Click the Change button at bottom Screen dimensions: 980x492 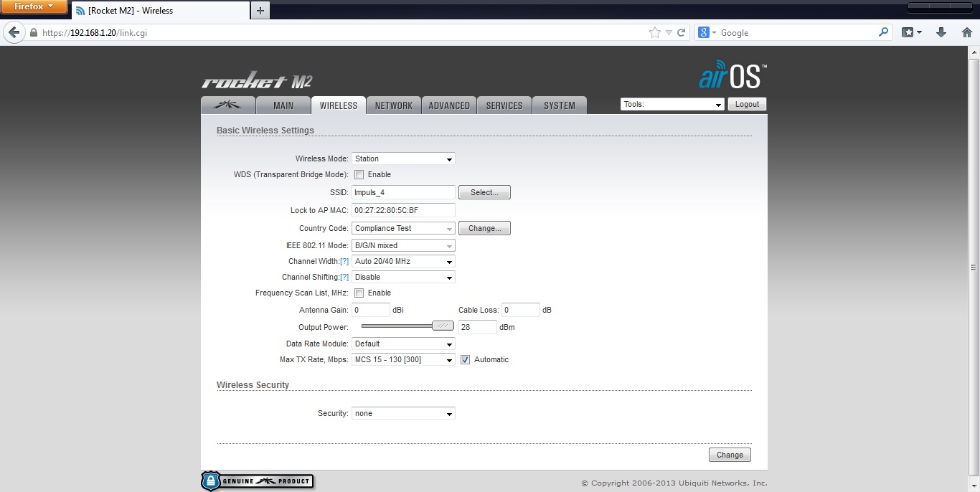click(x=730, y=455)
